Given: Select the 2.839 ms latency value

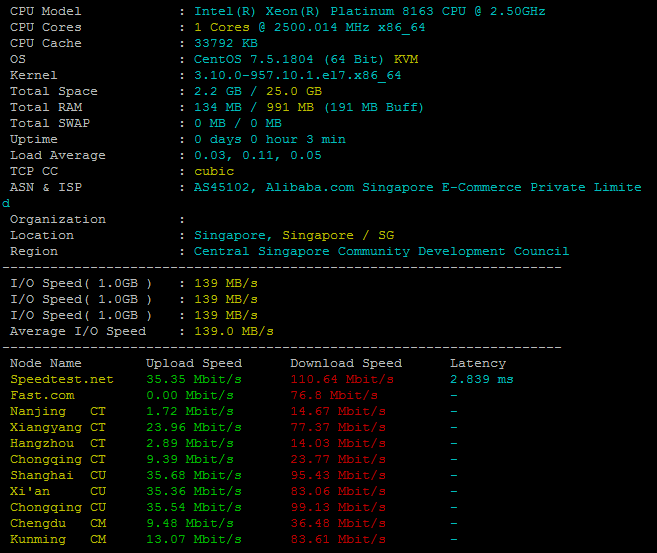Looking at the screenshot, I should [482, 380].
